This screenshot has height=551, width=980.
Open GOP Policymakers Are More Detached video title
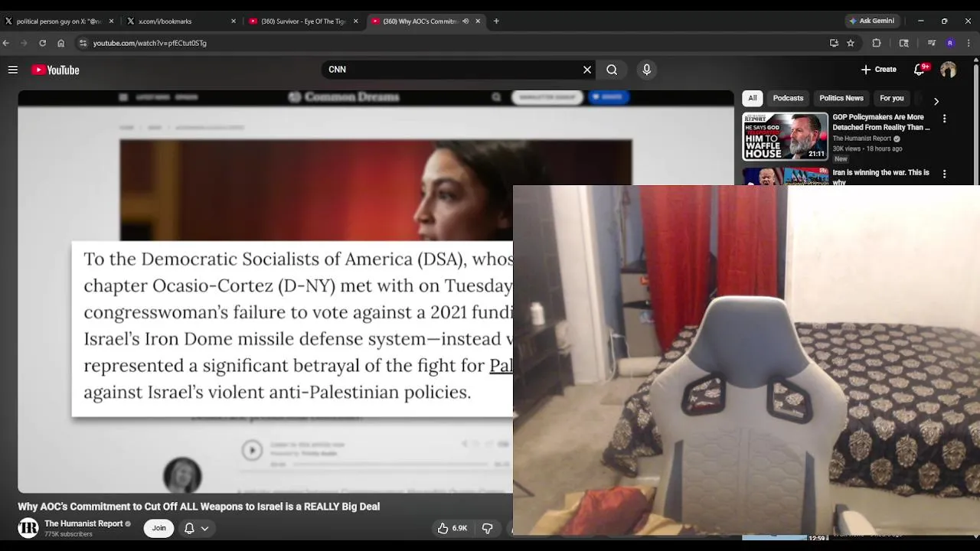coord(881,122)
